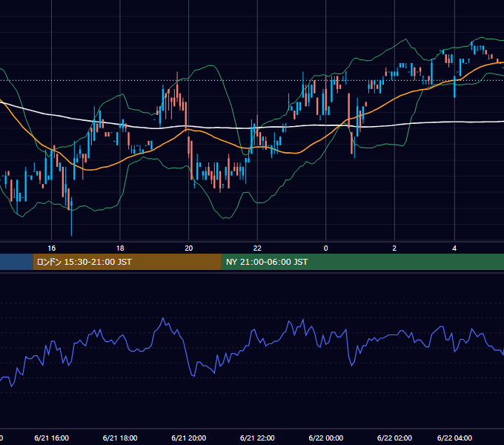The width and height of the screenshot is (504, 445).
Task: Click the 18 hour label on price chart axis
Action: tap(120, 248)
